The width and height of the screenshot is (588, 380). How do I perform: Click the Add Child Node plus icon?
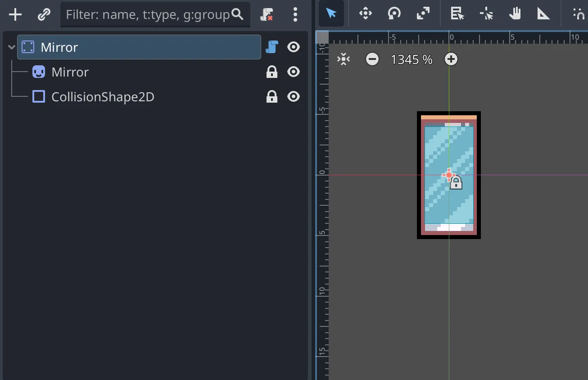click(15, 15)
